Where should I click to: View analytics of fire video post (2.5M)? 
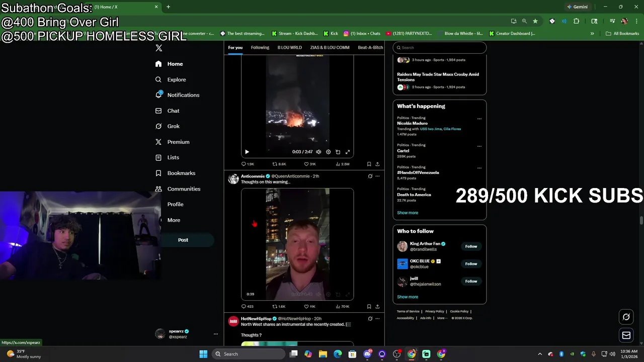(342, 164)
